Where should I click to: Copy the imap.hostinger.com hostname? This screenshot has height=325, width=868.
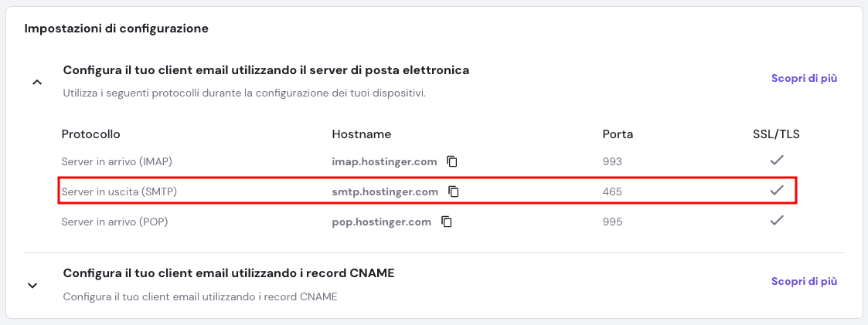[x=452, y=162]
